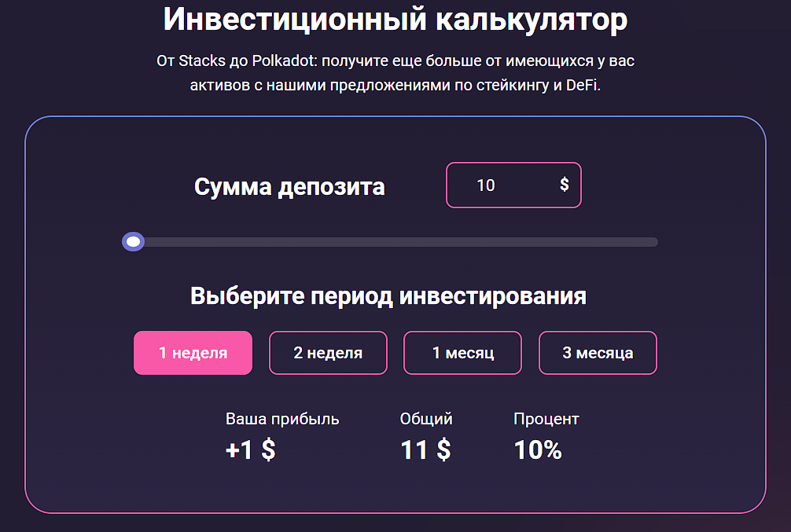Screen dimensions: 791x532
Task: Switch the period to "1 месяц"
Action: (x=462, y=353)
